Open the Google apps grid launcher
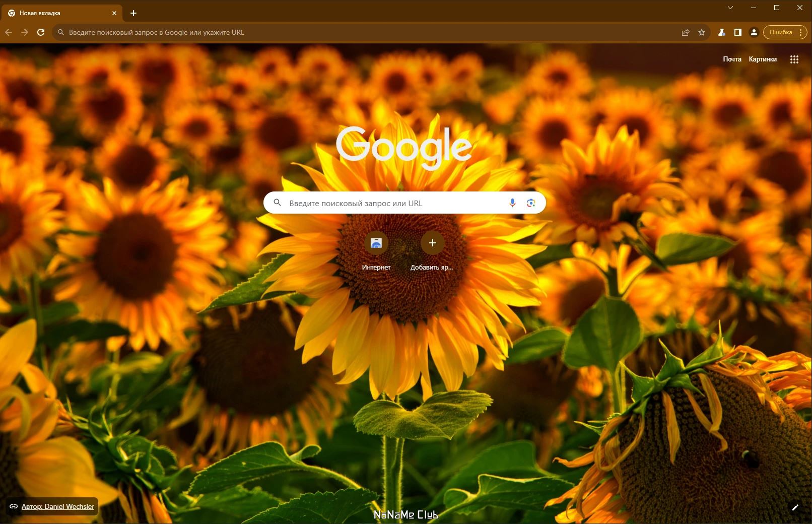 tap(794, 59)
